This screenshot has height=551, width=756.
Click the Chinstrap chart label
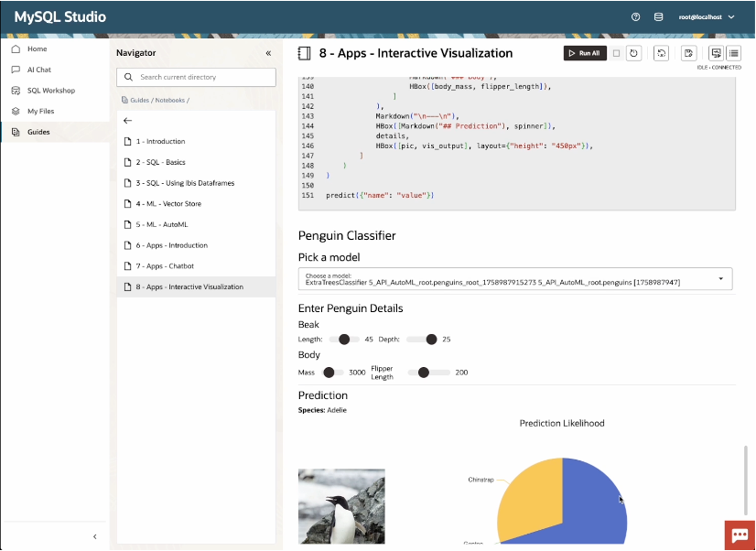(x=481, y=480)
